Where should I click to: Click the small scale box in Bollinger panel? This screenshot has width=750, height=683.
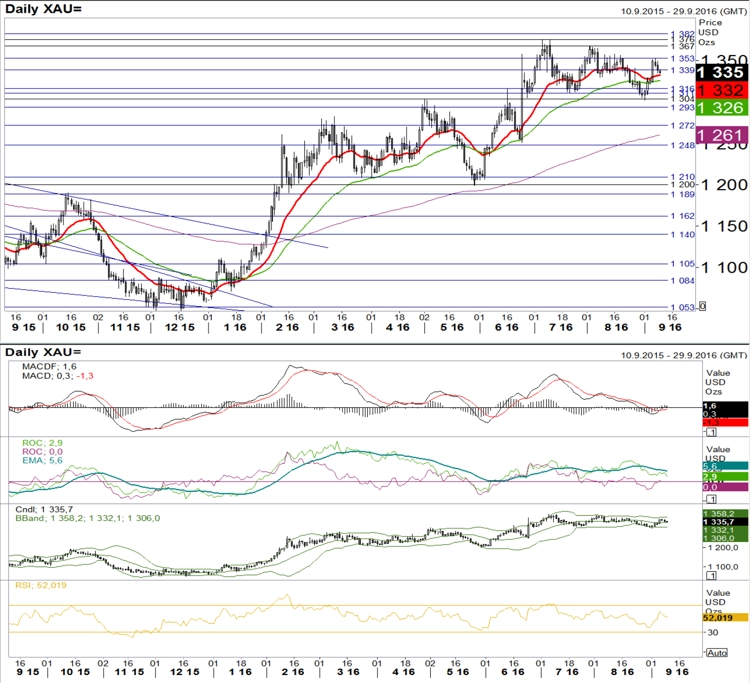click(x=711, y=575)
